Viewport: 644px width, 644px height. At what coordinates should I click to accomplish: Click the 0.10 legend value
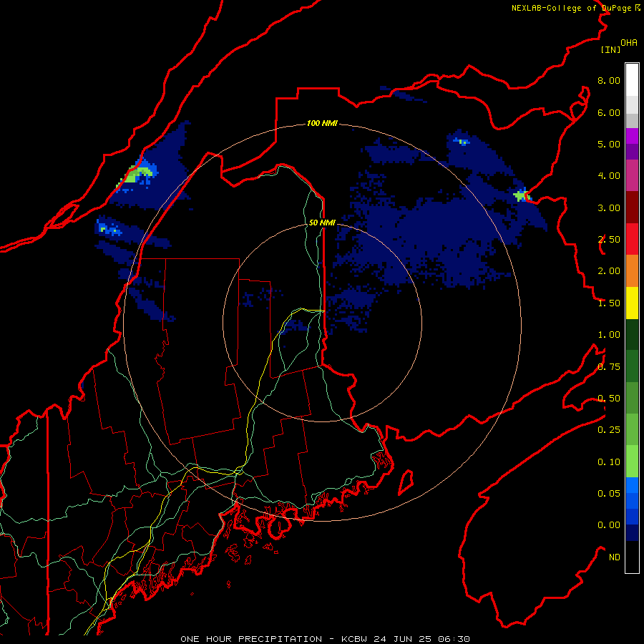(x=609, y=462)
